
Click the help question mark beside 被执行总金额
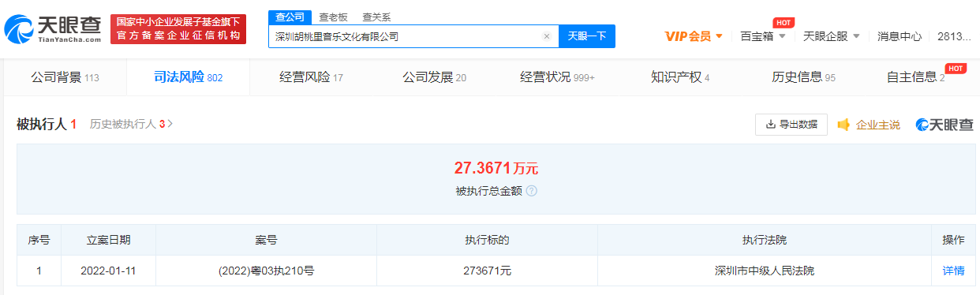[532, 191]
